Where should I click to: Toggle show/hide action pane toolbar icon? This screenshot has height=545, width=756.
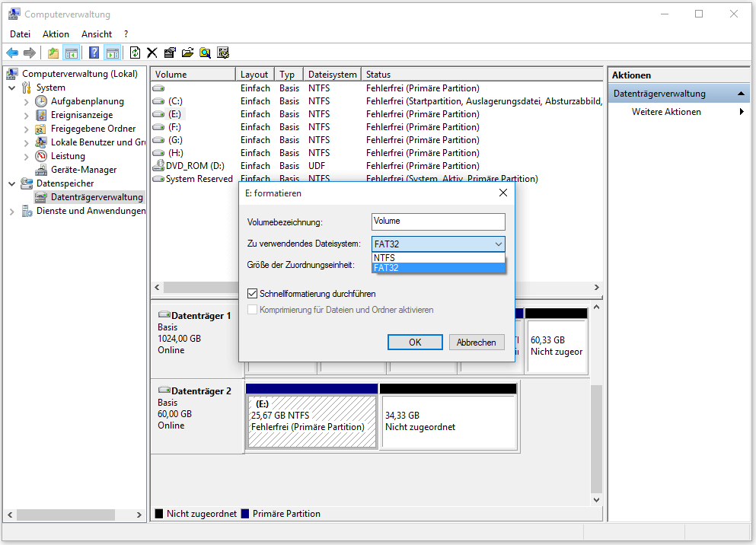[x=113, y=53]
